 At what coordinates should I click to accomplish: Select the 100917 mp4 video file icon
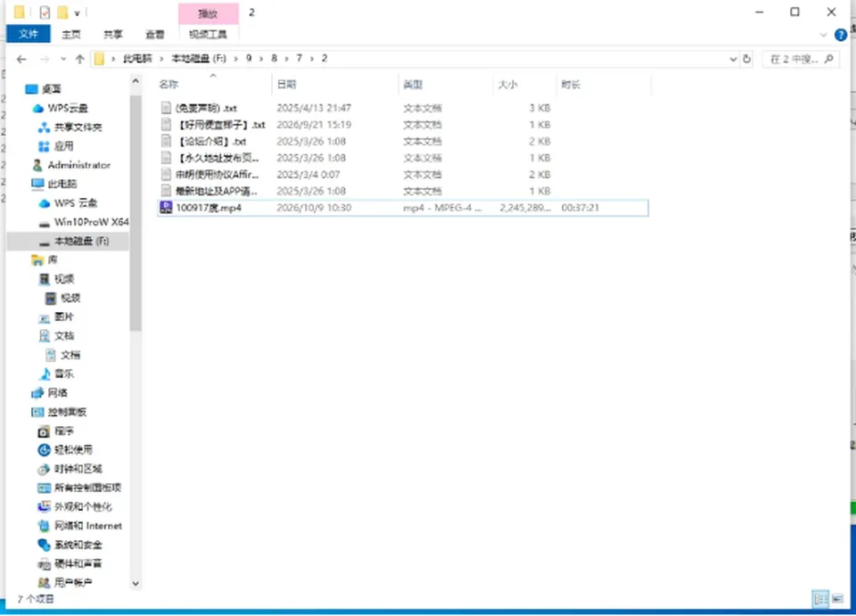166,208
